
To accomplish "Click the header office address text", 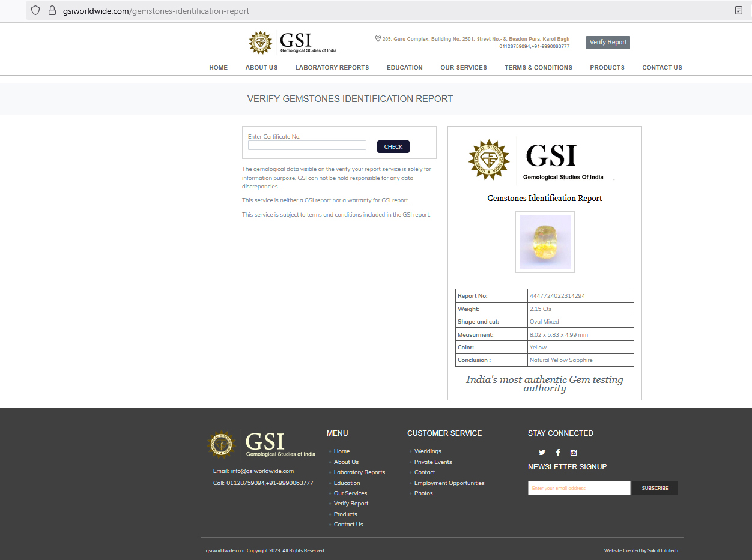I will coord(476,39).
